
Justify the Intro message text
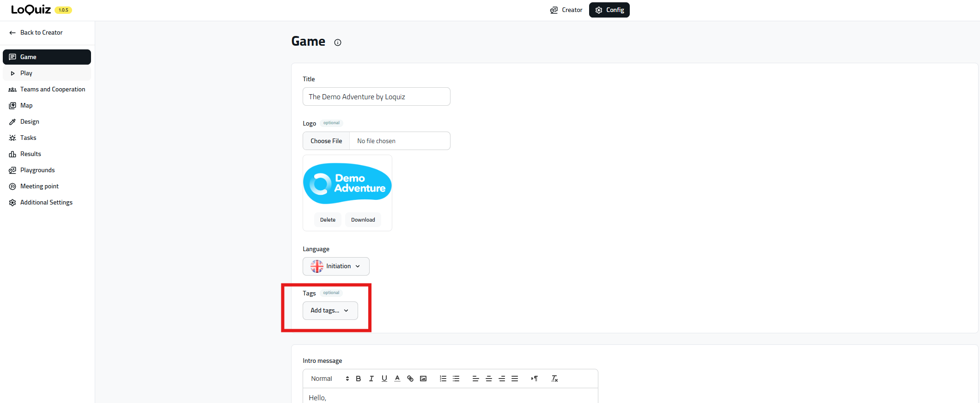tap(514, 379)
